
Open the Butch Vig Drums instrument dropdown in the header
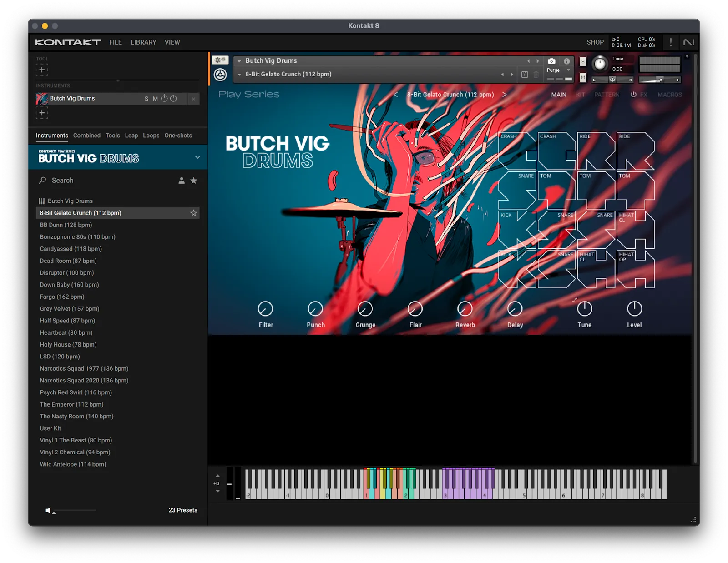coord(239,61)
